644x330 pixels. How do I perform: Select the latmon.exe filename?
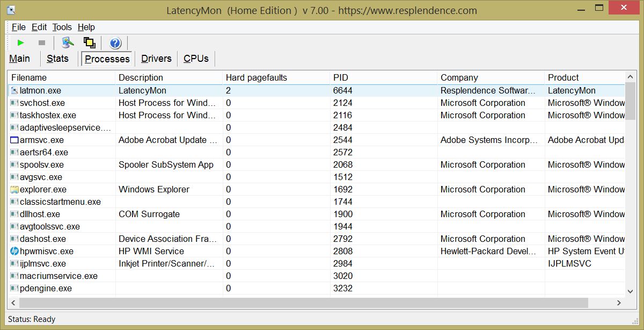[x=41, y=91]
